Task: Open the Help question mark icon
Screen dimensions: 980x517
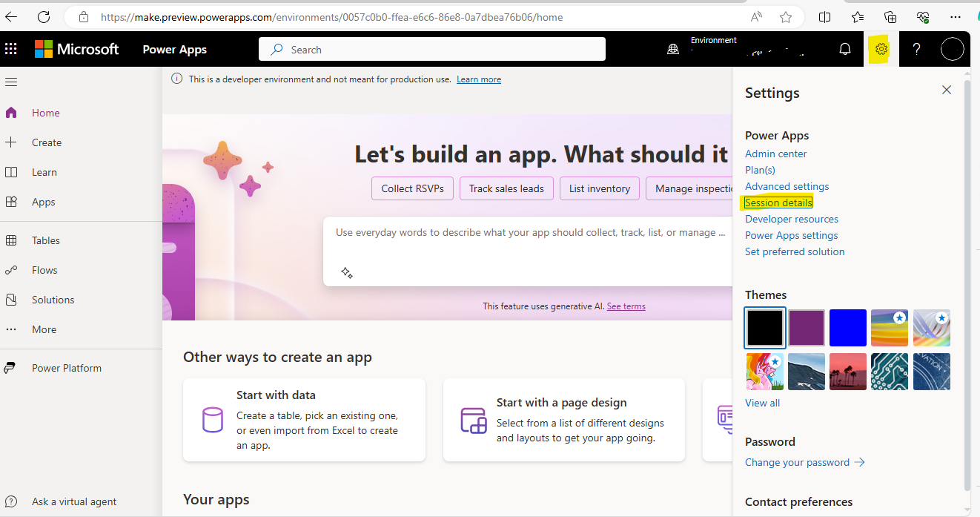Action: pyautogui.click(x=917, y=49)
